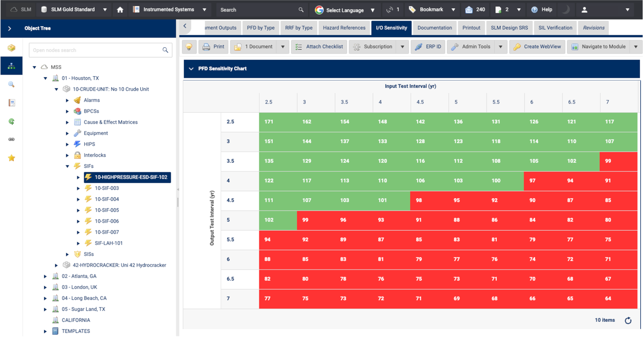
Task: Click the user profile icon
Action: coord(585,10)
